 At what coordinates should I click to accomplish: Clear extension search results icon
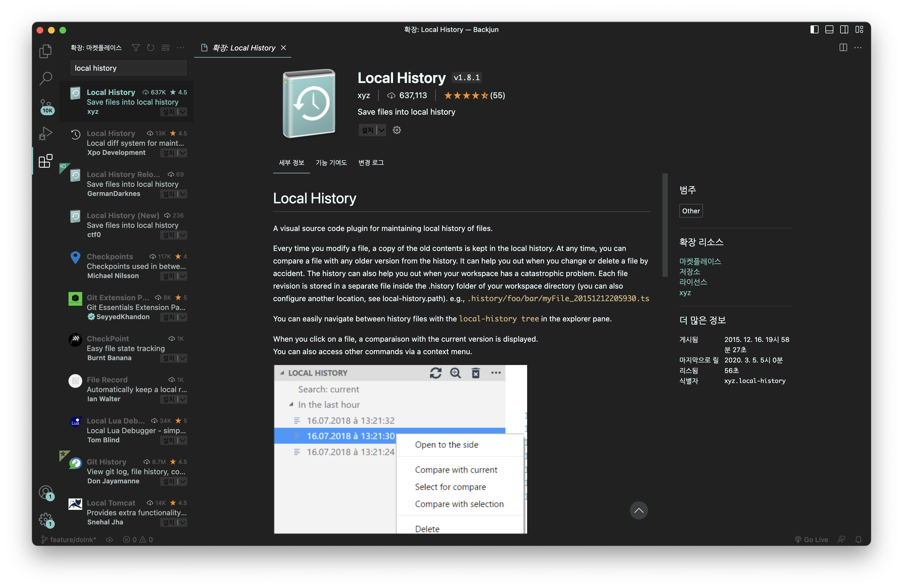166,48
